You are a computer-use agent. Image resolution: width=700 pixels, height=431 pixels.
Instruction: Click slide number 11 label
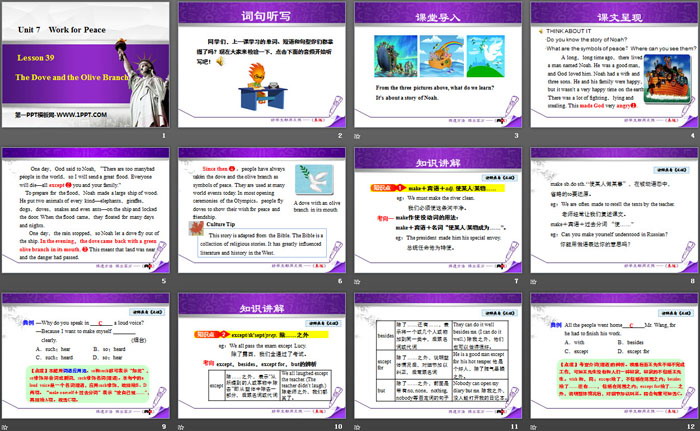tap(515, 427)
